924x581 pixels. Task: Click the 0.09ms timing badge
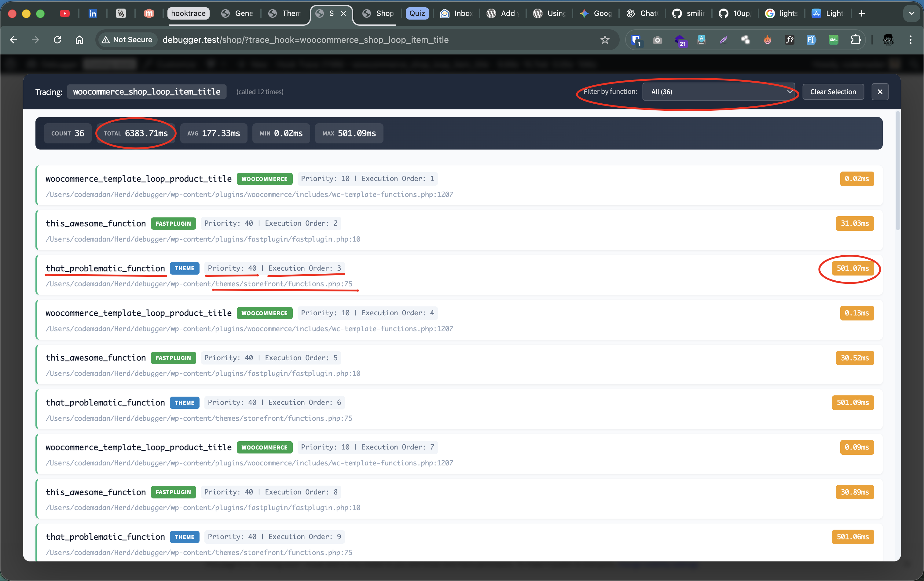tap(856, 447)
